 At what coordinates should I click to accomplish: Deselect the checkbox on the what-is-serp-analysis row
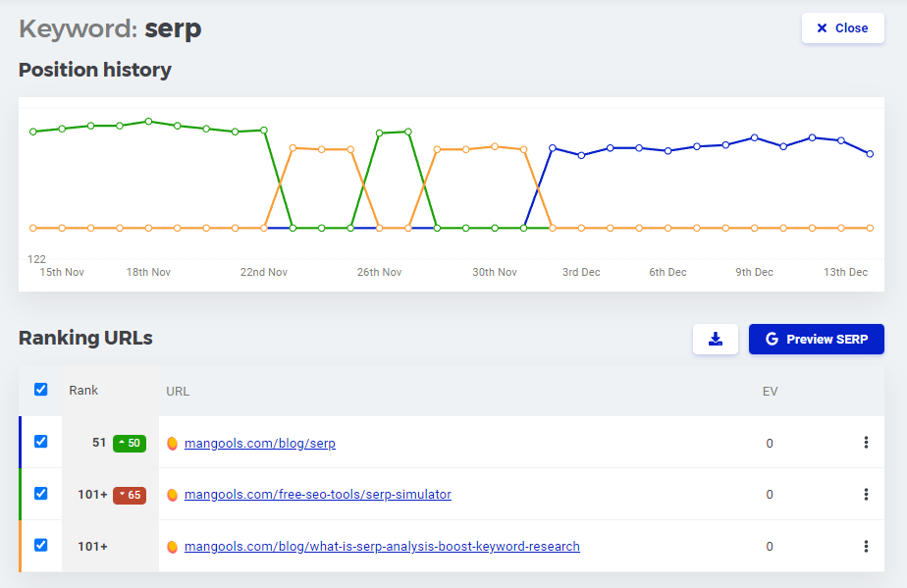(x=40, y=546)
